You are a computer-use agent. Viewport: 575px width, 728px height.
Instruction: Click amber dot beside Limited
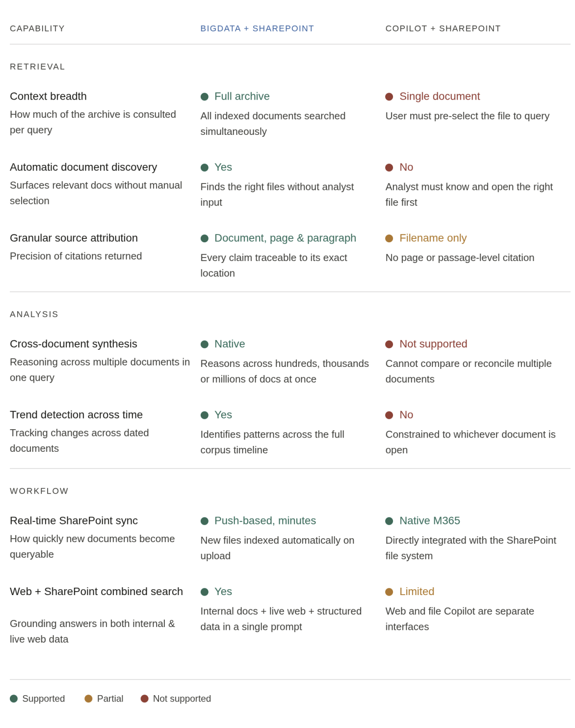[389, 592]
